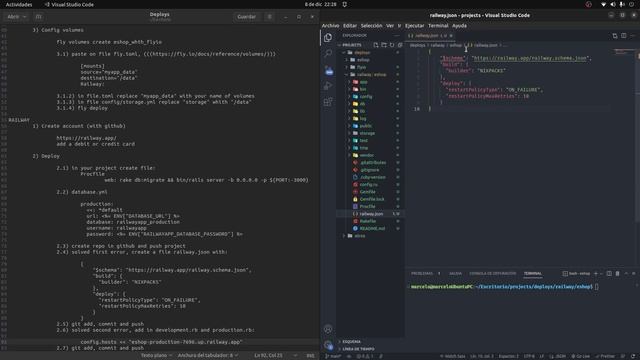The height and width of the screenshot is (360, 640).
Task: Select the TERMINAL panel tab
Action: (x=533, y=273)
